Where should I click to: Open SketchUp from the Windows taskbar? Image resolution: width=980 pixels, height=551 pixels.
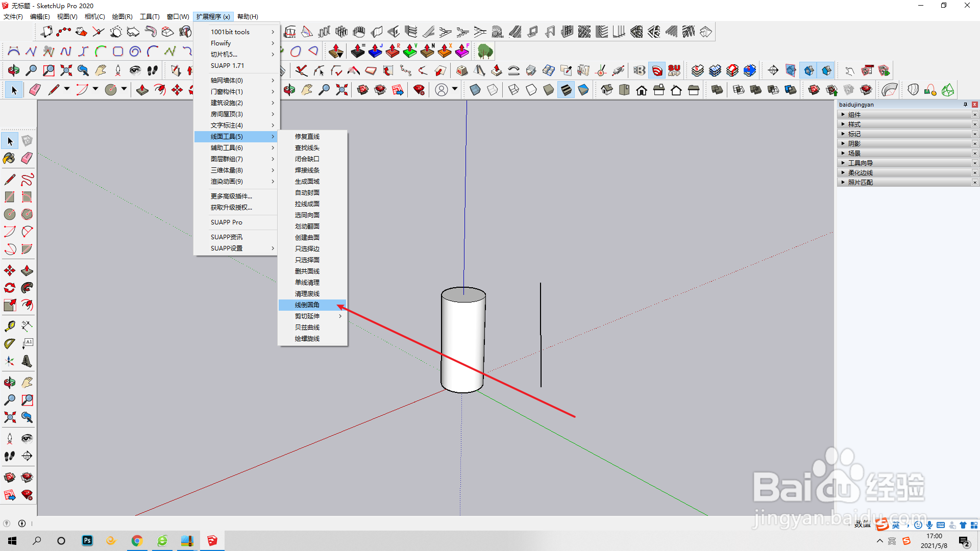pyautogui.click(x=212, y=541)
